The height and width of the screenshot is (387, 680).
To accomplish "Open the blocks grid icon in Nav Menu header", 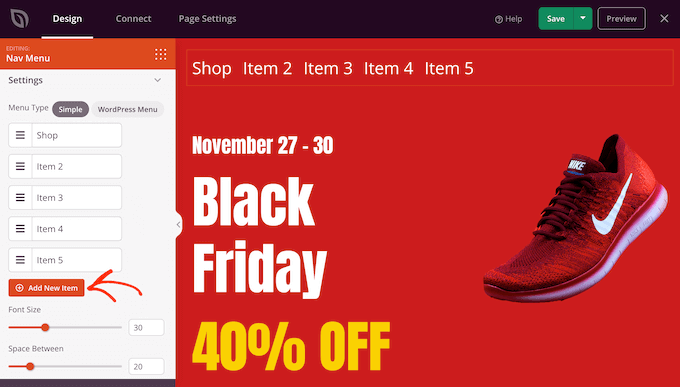I will [160, 54].
